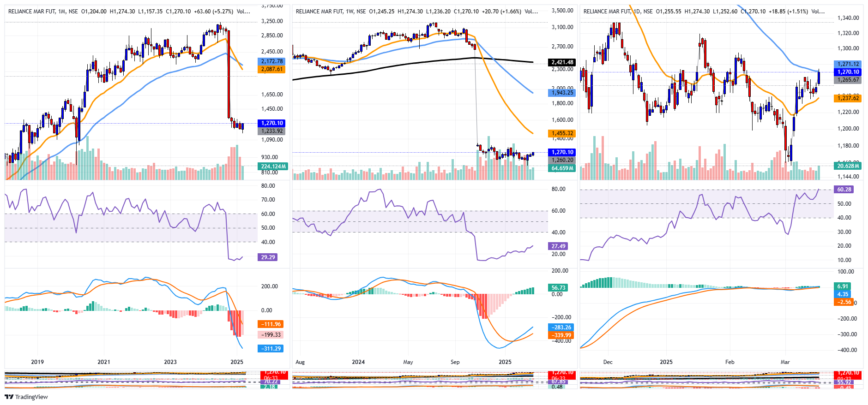Click the orange 2,087.61 moving-average label on monthly chart

click(272, 69)
